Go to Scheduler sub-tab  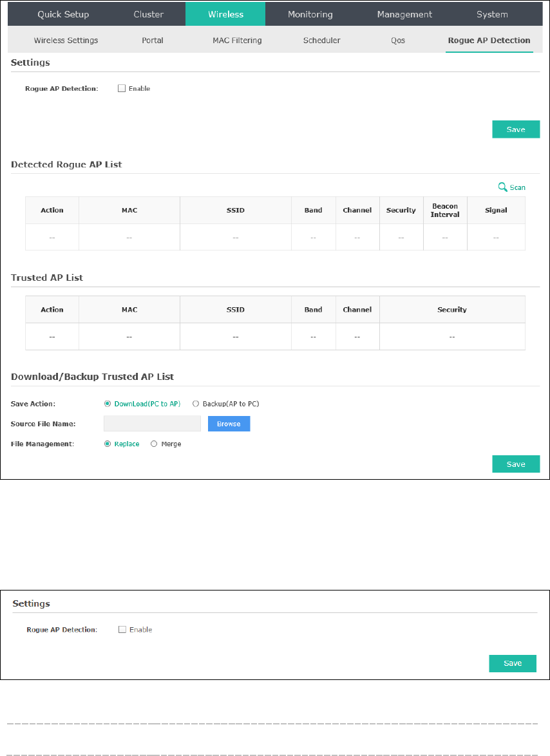[x=321, y=41]
